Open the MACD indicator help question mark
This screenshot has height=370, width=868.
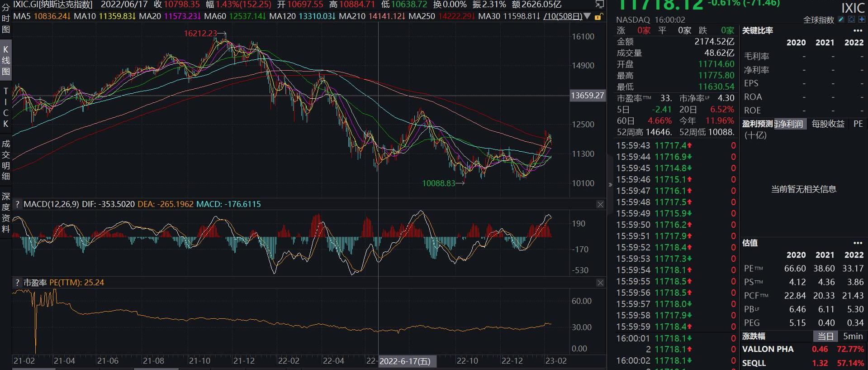[x=17, y=204]
